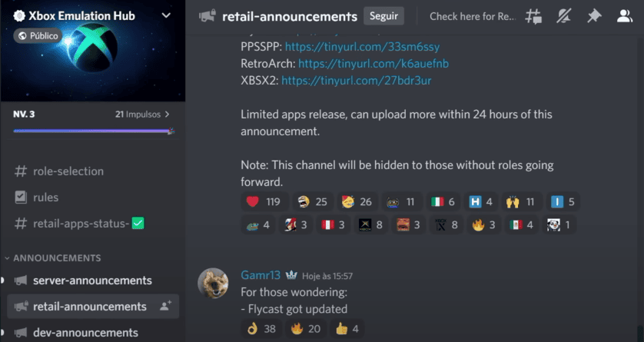Click the invite people icon on retail-announcements
644x342 pixels.
(164, 306)
